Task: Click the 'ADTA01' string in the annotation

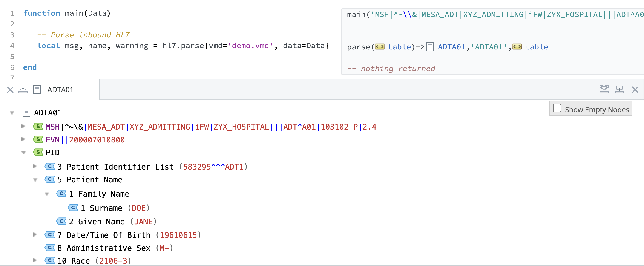Action: pos(489,47)
